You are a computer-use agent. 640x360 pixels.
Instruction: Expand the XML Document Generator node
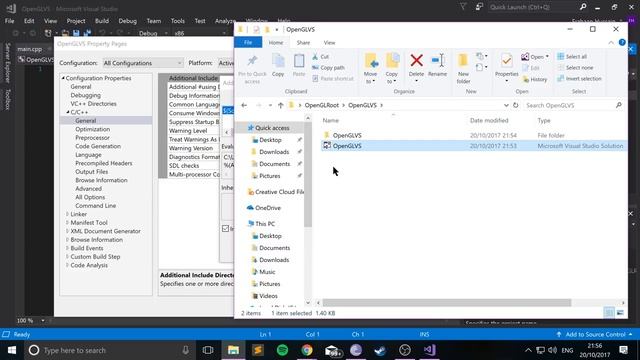pos(67,231)
